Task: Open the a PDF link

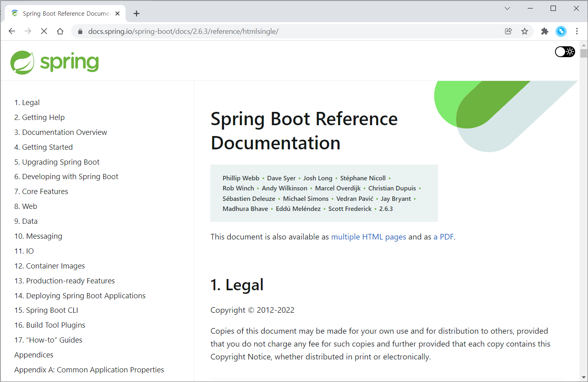Action: coord(444,237)
